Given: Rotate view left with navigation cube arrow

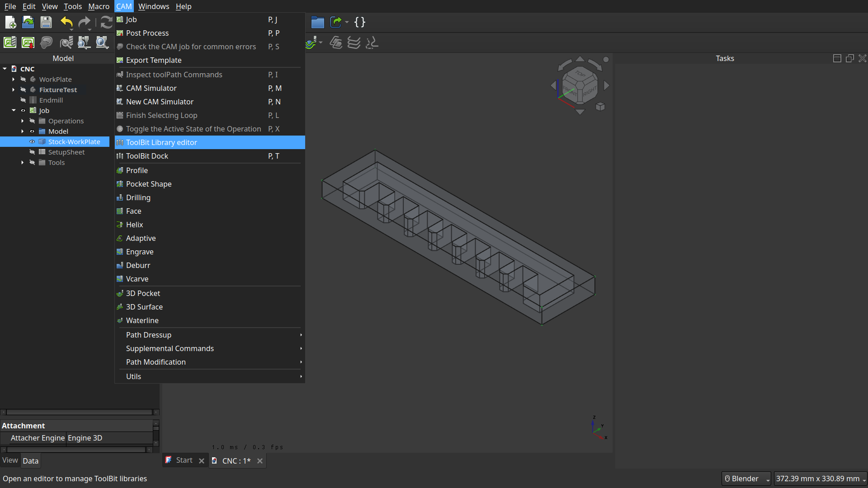Looking at the screenshot, I should [553, 85].
